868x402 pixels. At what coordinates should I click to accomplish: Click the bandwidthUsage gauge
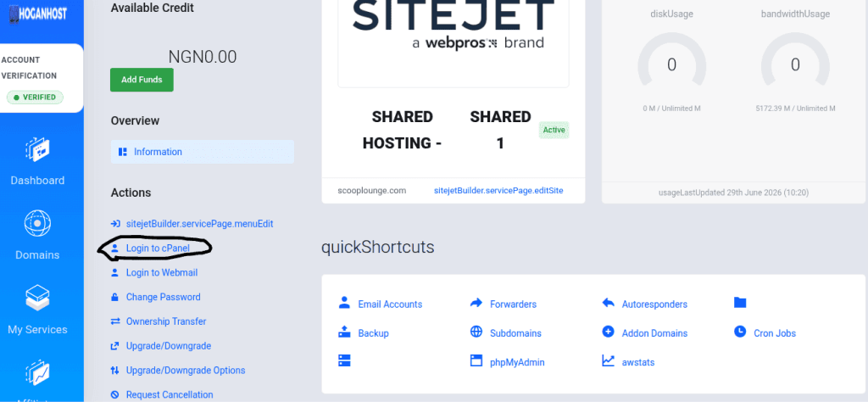click(x=795, y=62)
